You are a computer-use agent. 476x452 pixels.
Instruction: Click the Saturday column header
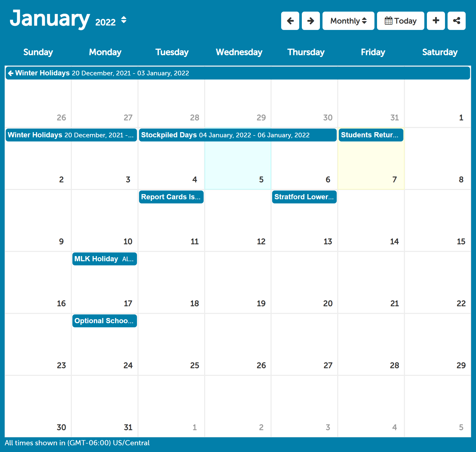(x=440, y=52)
